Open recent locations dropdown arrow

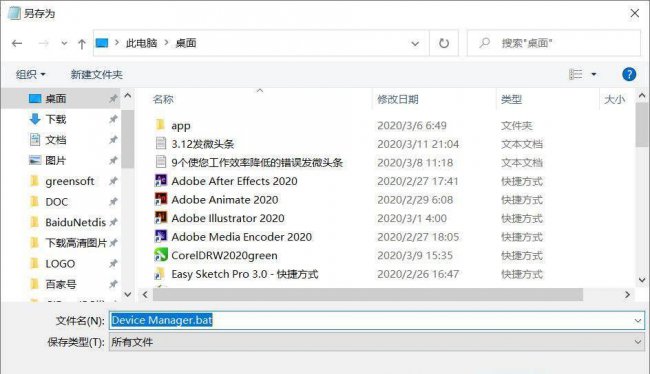pos(64,43)
